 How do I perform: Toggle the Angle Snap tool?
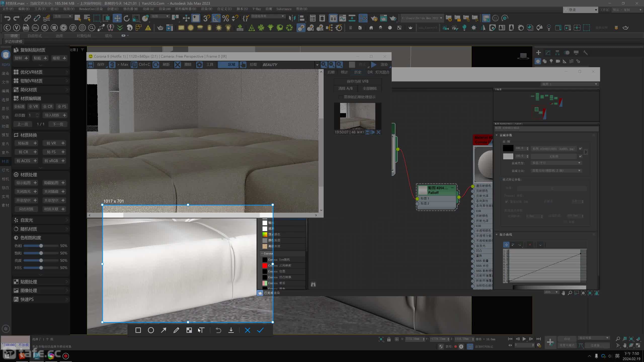216,18
